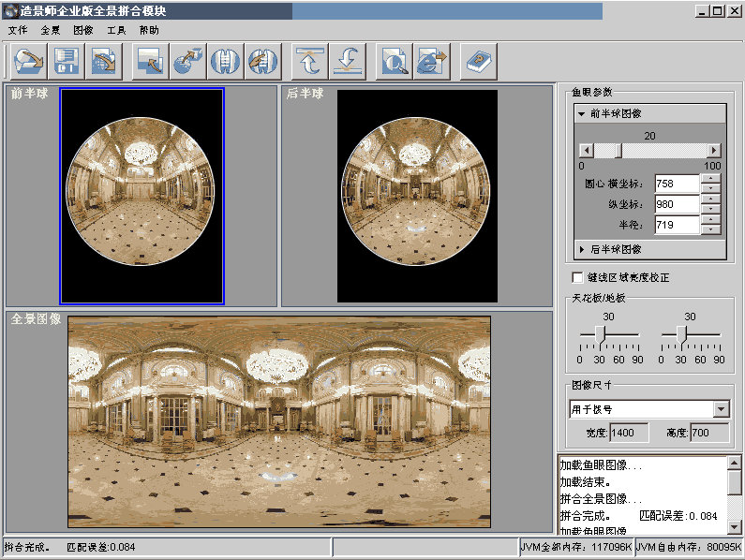Click the export panorama page icon

pyautogui.click(x=104, y=61)
